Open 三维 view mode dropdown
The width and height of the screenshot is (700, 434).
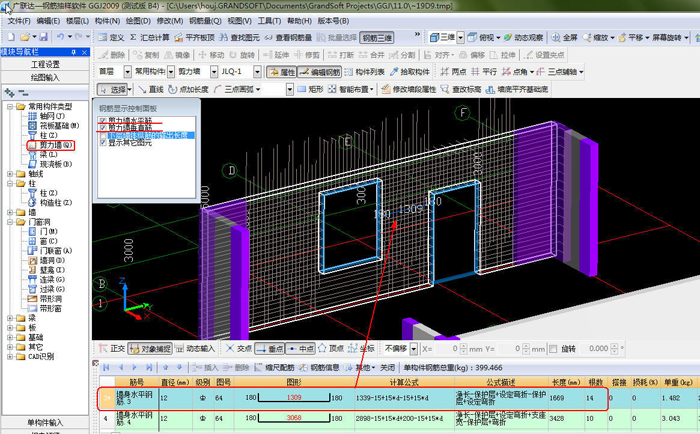(460, 38)
